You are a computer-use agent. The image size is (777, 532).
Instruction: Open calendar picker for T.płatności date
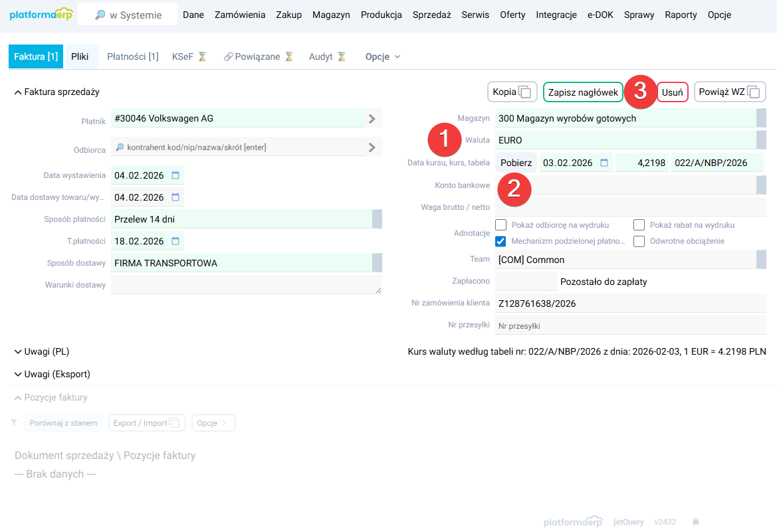[x=175, y=241]
